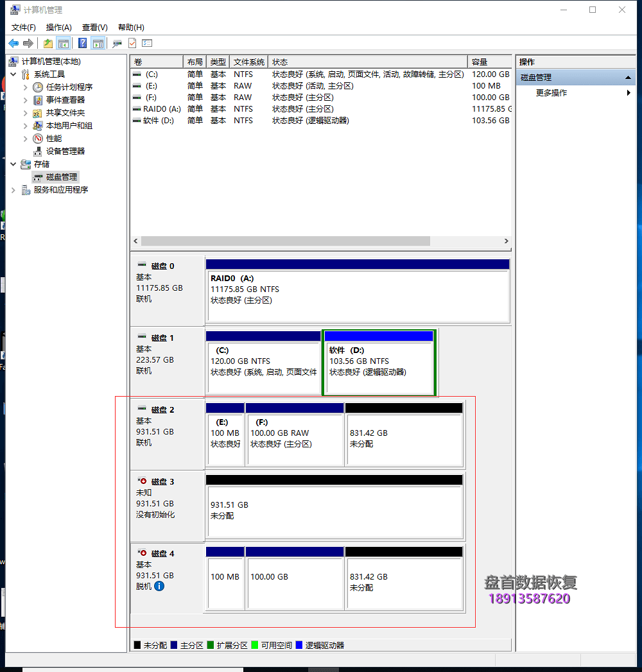
Task: Click the settings list toolbar icon
Action: pos(148,43)
